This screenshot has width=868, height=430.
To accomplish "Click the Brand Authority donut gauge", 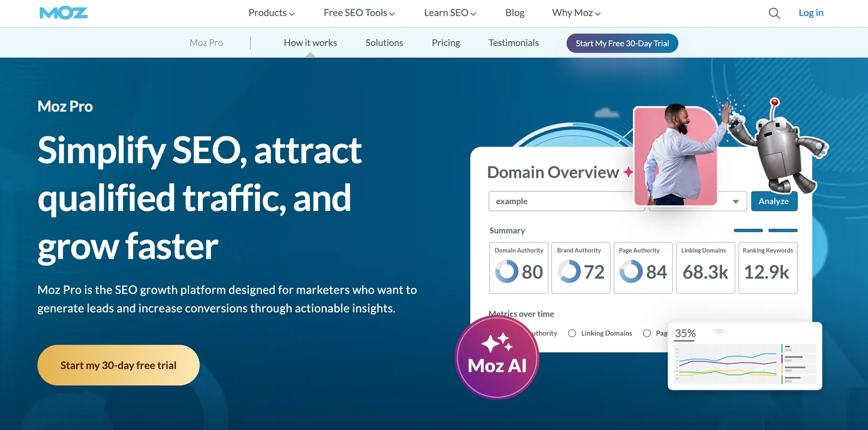I will (x=569, y=271).
